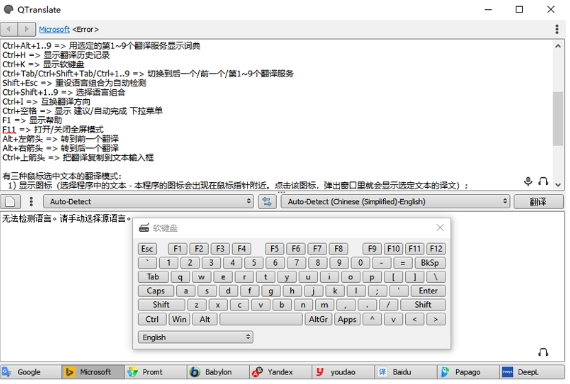Switch to the DeepL translation service tab

coord(532,372)
